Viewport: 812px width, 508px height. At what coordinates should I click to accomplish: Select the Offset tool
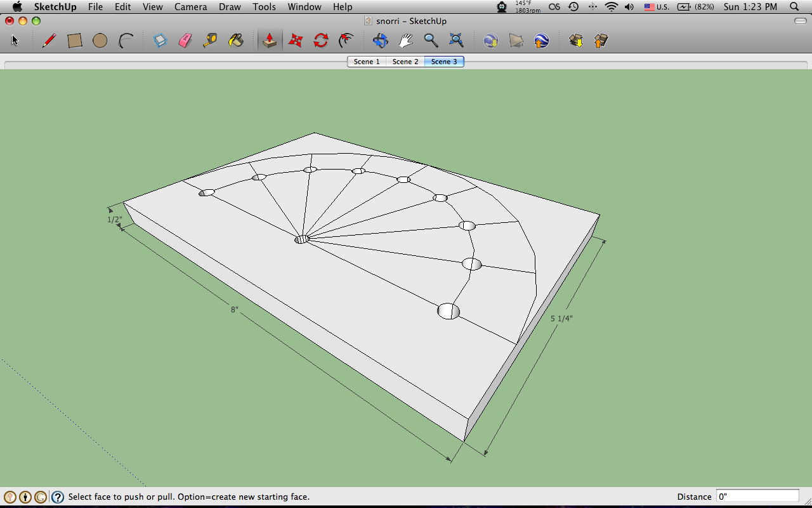pos(346,41)
